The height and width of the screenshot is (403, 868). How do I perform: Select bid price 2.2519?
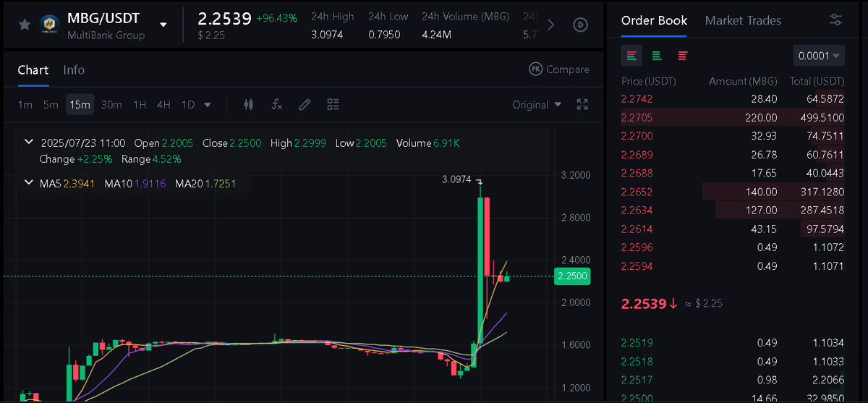coord(637,342)
